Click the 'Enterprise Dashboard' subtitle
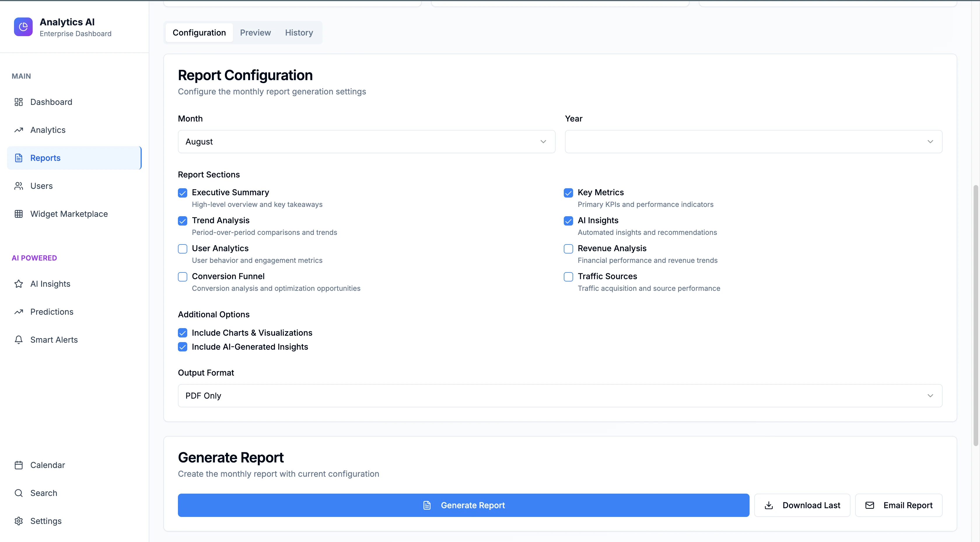The height and width of the screenshot is (542, 980). (75, 34)
